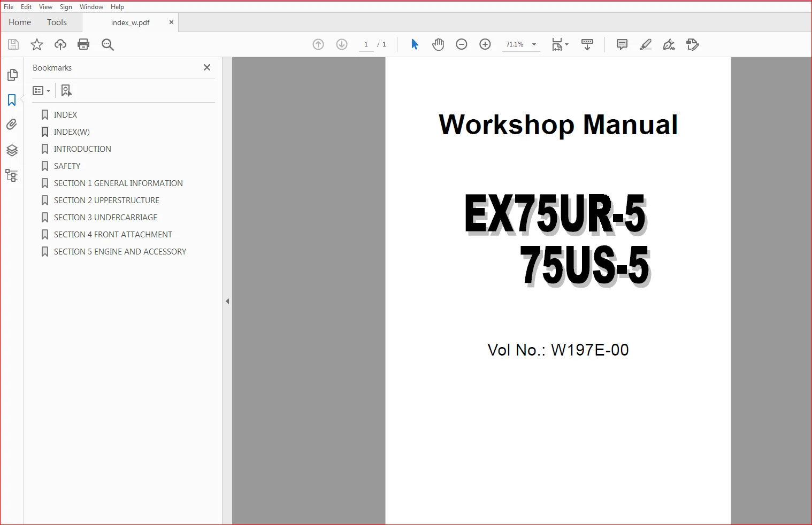Select the Highlight text pen tool
812x525 pixels.
tap(646, 44)
